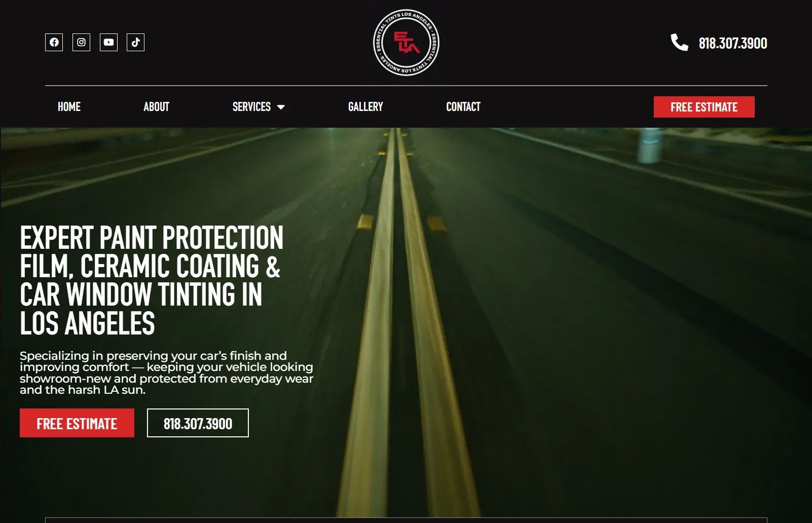Call the 818.307.3900 number in header
This screenshot has height=523, width=812.
(x=733, y=43)
